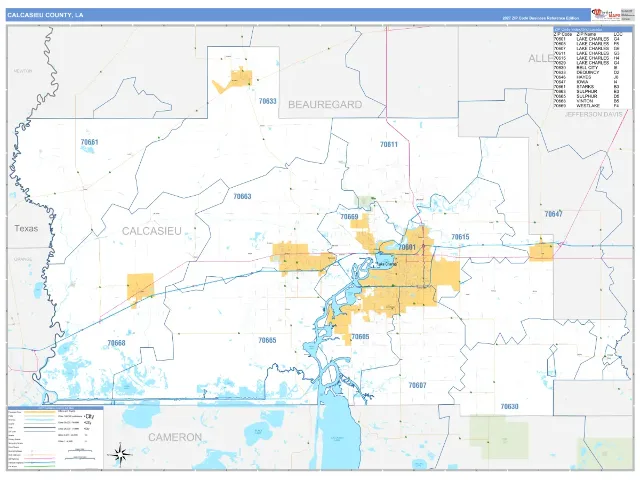Select the ZIP code label 70665
The height and width of the screenshot is (480, 640).
267,340
